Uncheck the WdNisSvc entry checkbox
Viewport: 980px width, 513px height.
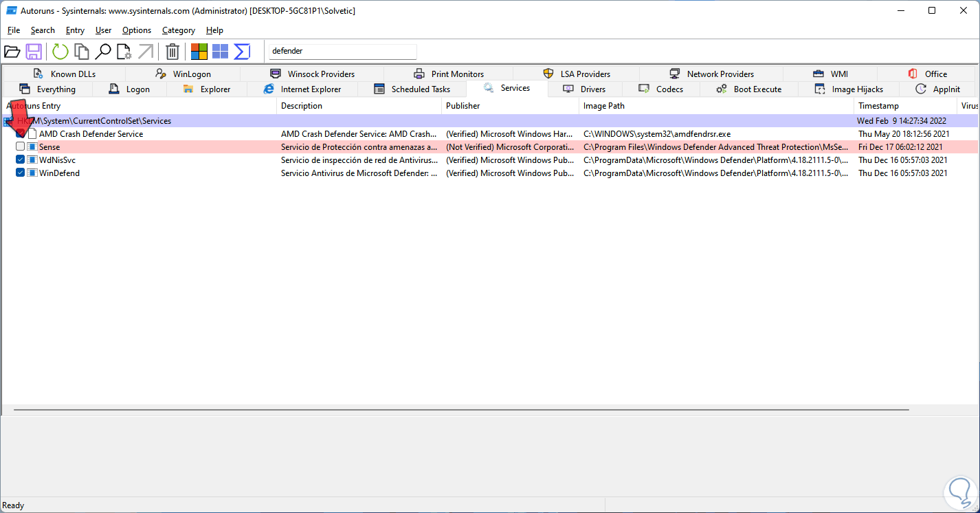(21, 160)
